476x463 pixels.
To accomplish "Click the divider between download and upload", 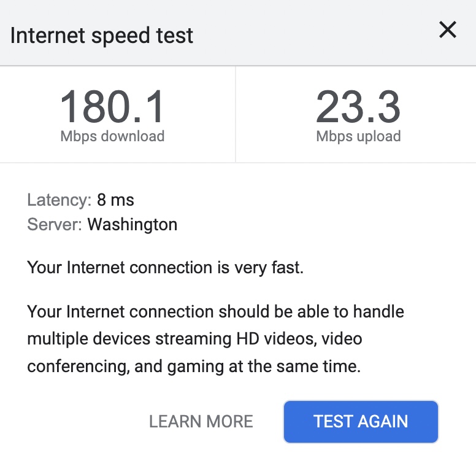I will click(236, 115).
